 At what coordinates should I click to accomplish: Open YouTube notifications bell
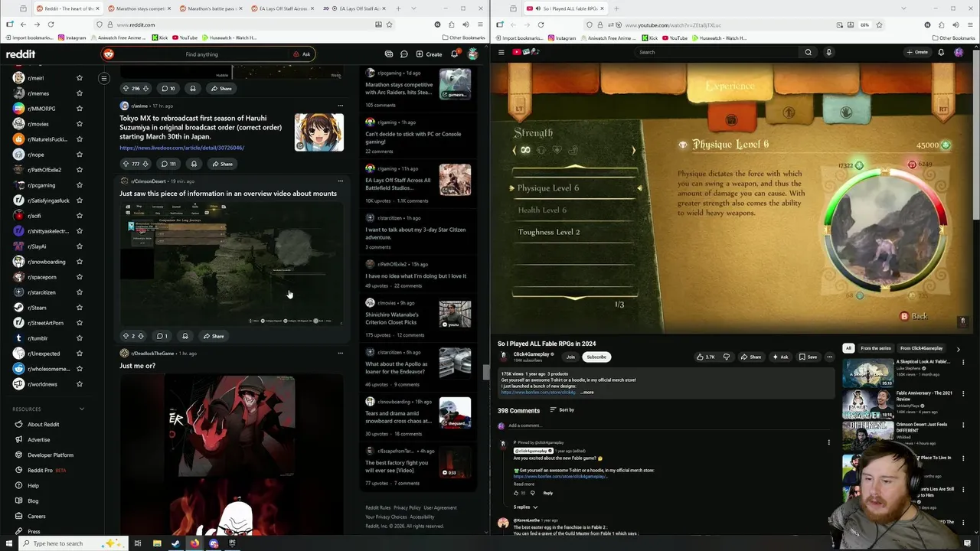click(x=941, y=52)
